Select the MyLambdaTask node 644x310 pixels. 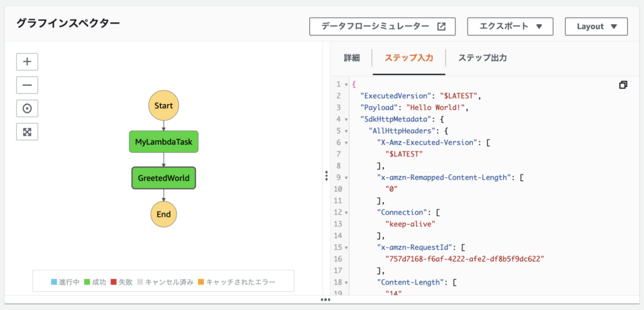(164, 142)
